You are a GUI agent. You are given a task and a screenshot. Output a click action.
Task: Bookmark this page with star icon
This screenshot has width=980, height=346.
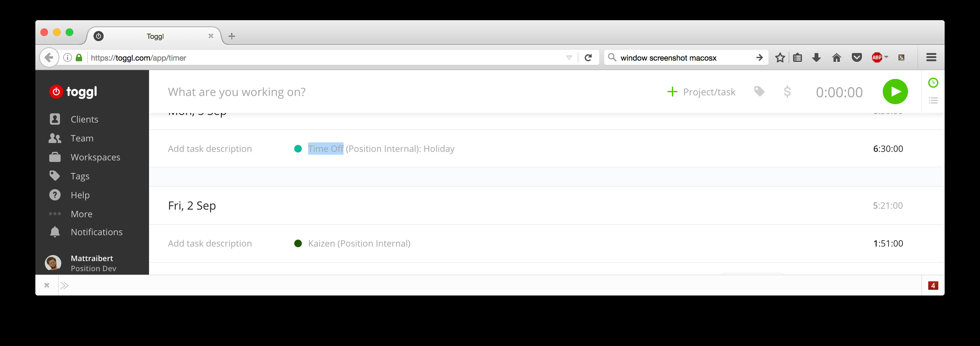coord(780,58)
